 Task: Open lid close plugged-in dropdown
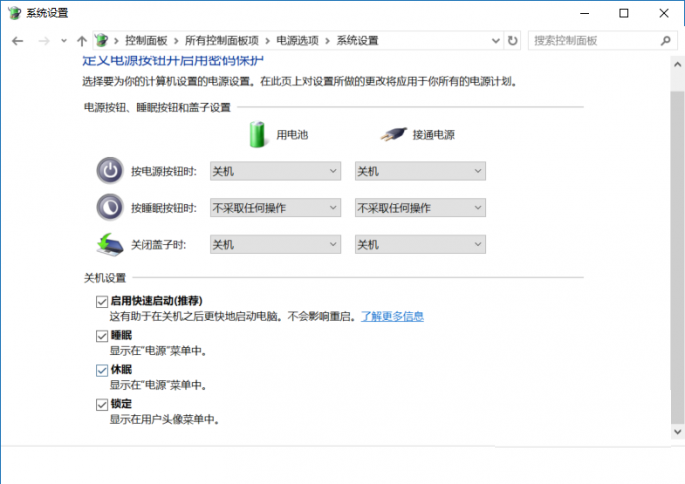pos(420,245)
